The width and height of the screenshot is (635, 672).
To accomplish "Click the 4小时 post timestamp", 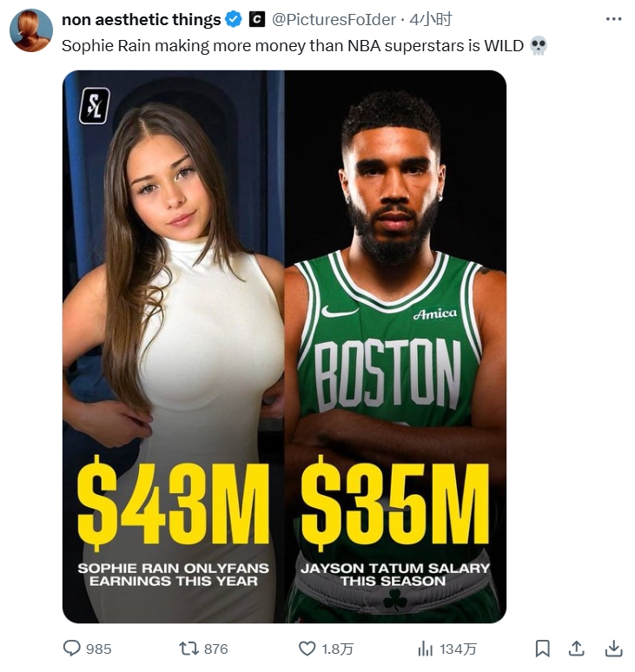I will pos(431,19).
